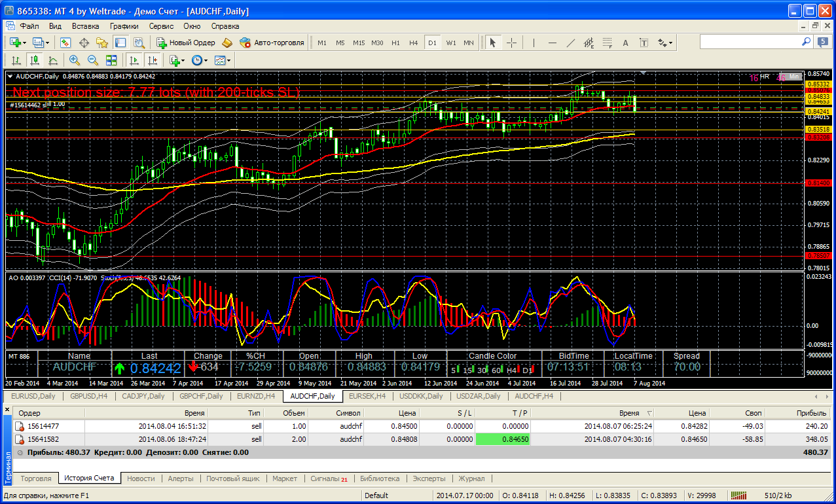
Task: Select the crosshair cursor tool
Action: pos(511,43)
